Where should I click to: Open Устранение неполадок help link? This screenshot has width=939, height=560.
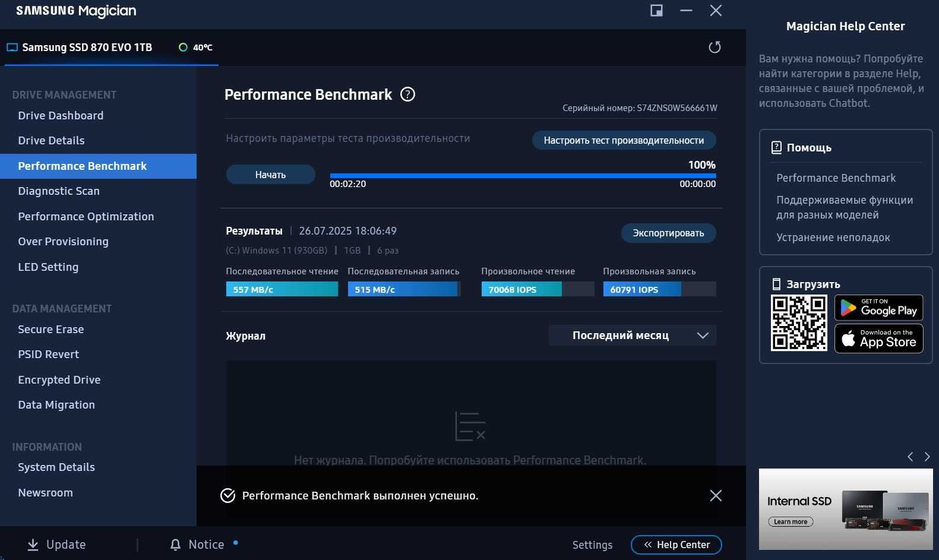pyautogui.click(x=833, y=238)
